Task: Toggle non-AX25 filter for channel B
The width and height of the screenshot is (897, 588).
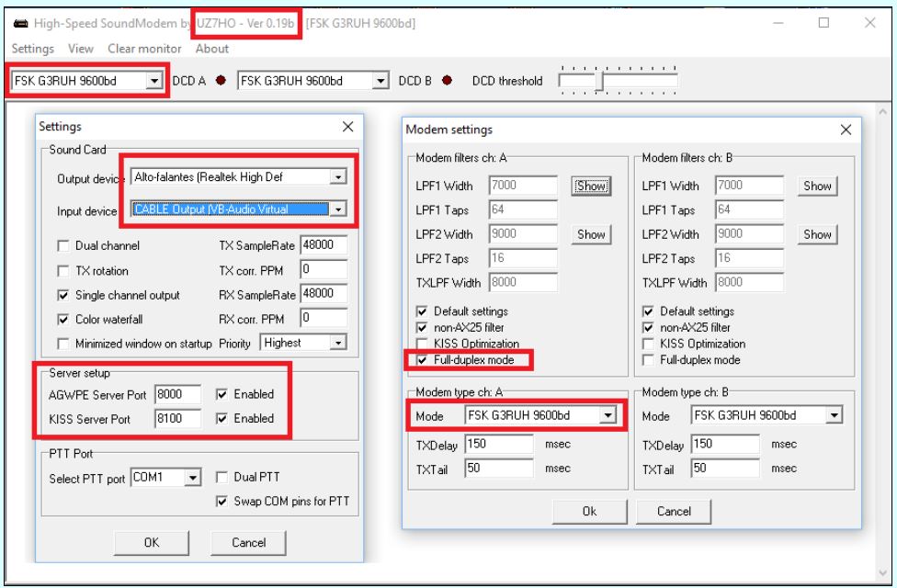Action: [x=648, y=328]
